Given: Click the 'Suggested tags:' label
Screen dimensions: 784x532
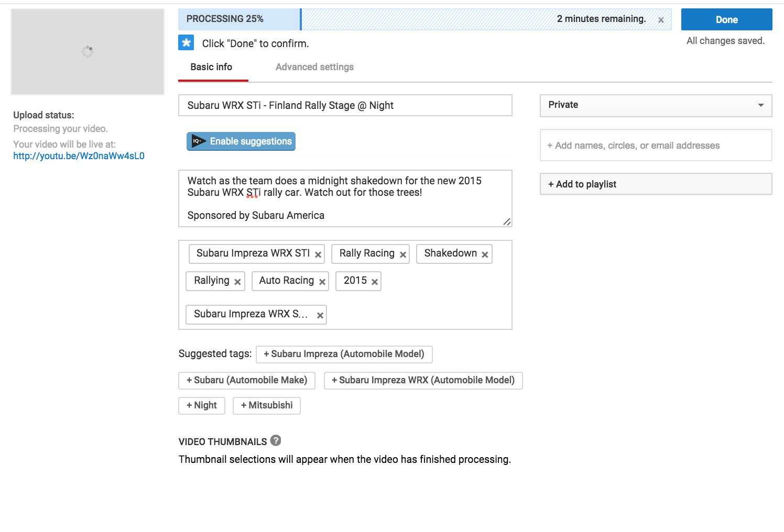Looking at the screenshot, I should click(x=215, y=354).
